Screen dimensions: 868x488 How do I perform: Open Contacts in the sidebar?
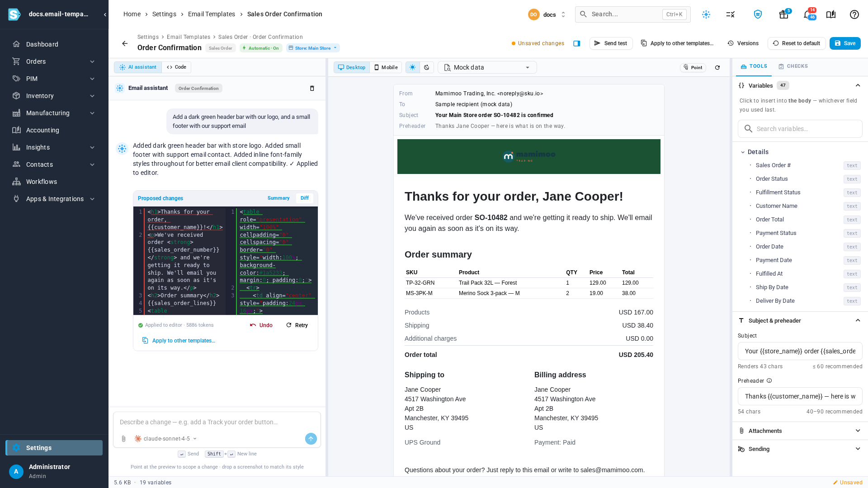point(54,164)
